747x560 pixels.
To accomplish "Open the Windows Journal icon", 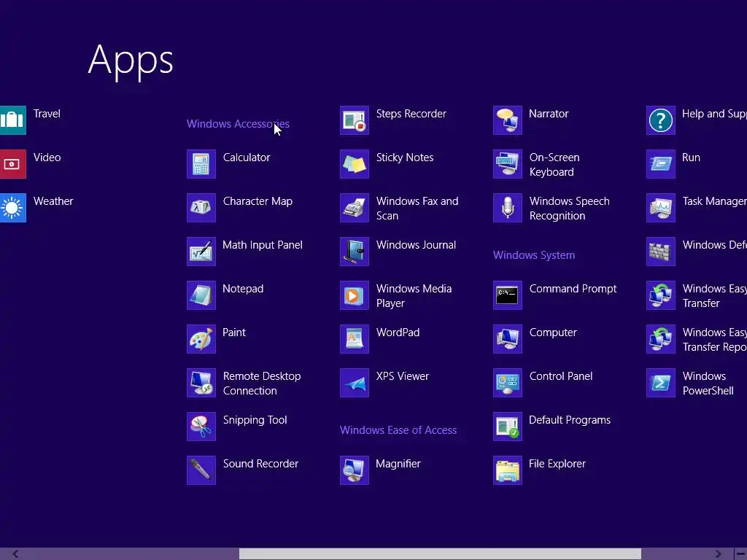I will click(x=355, y=252).
